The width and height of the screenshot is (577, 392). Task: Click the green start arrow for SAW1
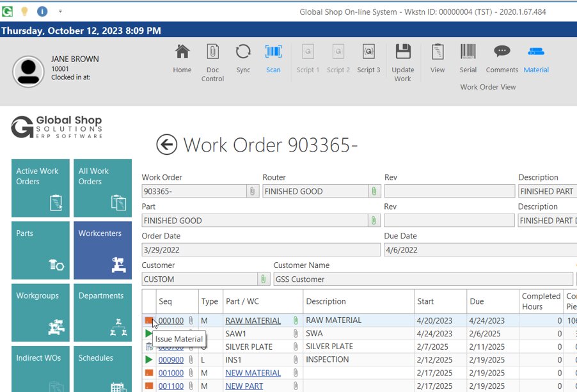pos(148,334)
